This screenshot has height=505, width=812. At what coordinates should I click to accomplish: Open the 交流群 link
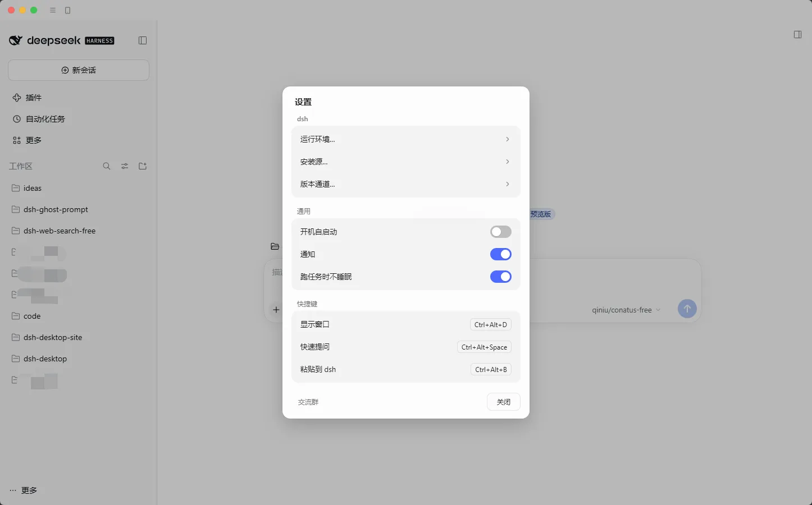[x=308, y=402]
